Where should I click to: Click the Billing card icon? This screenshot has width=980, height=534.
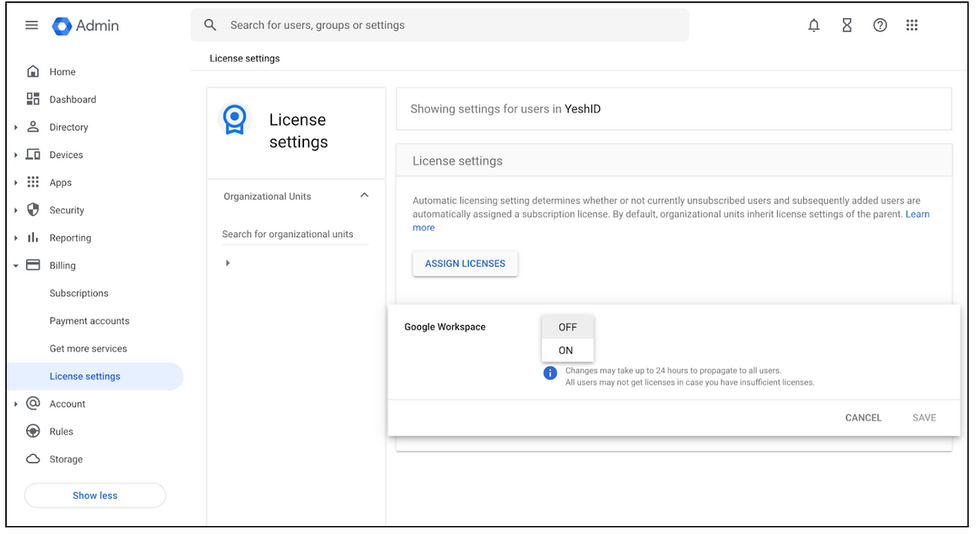(32, 265)
